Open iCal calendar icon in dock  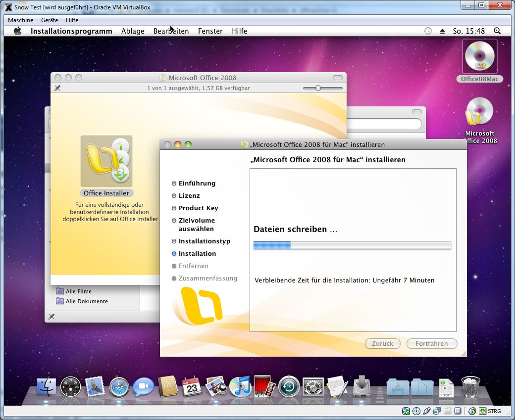[192, 386]
